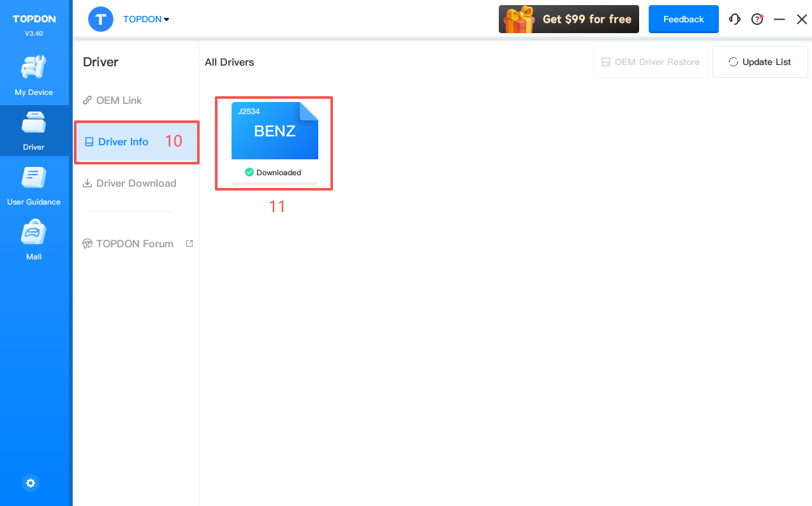Select the Driver Info tab
The image size is (812, 506).
pos(123,142)
